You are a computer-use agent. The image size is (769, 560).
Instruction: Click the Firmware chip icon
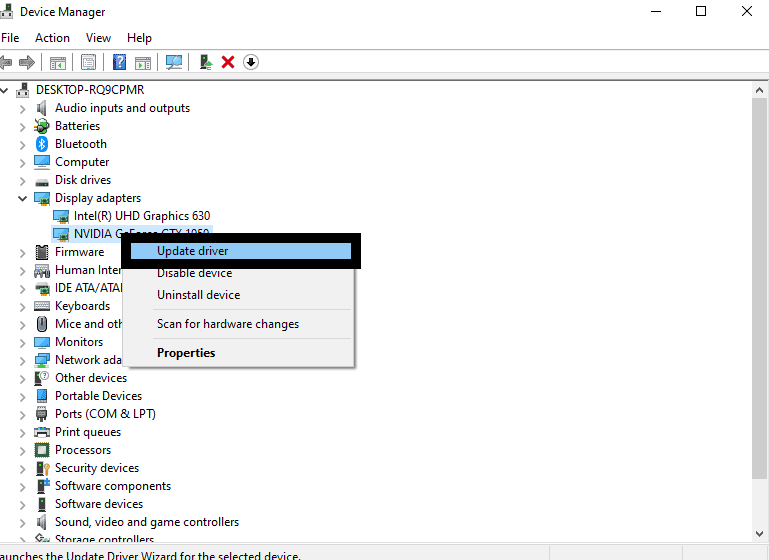click(42, 252)
